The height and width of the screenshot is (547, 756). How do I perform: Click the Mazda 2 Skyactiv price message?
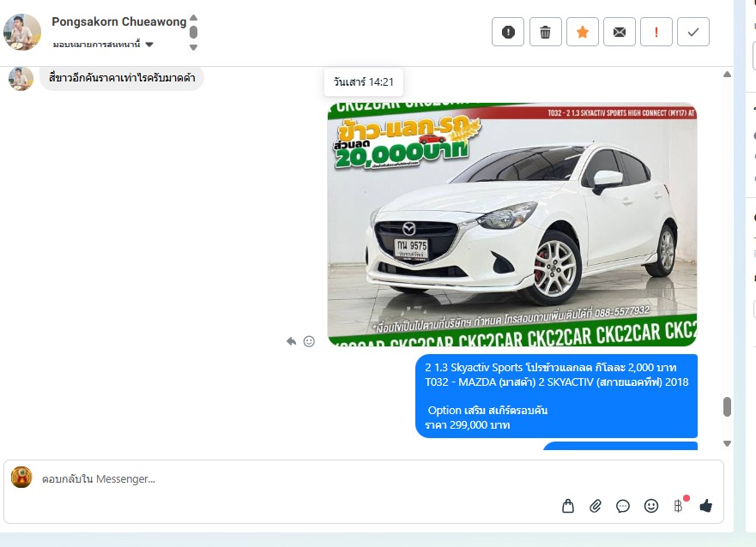[556, 396]
